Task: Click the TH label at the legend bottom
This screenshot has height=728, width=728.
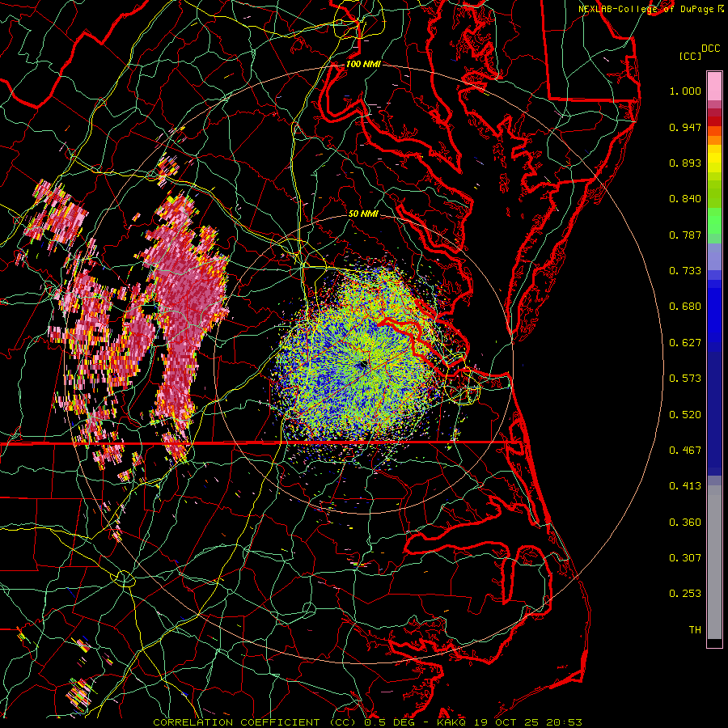Action: tap(695, 630)
